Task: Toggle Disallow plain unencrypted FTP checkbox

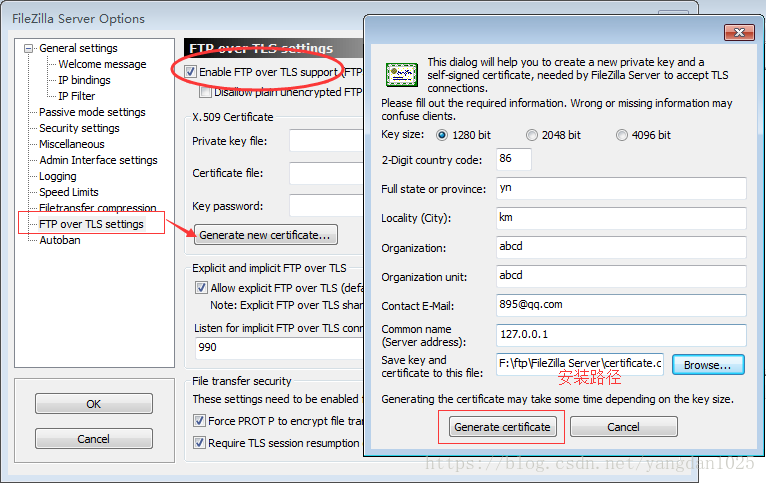Action: point(205,92)
